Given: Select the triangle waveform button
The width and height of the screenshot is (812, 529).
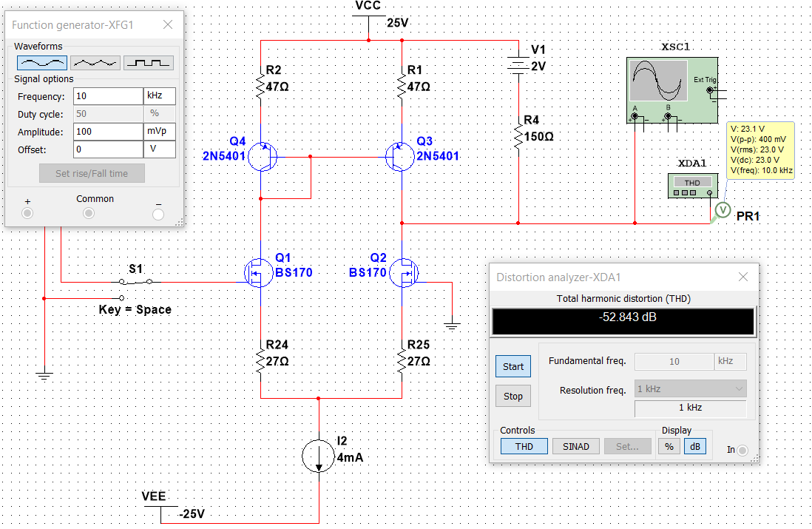Looking at the screenshot, I should (95, 63).
